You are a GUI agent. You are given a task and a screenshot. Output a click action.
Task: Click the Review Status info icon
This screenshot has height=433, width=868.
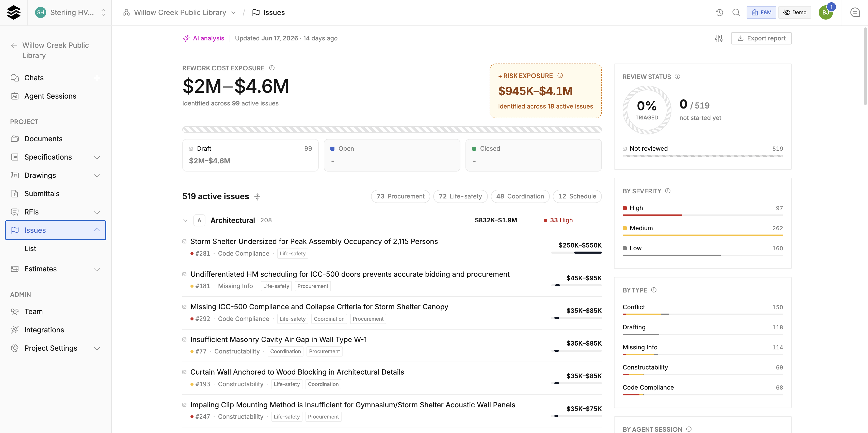(x=677, y=76)
